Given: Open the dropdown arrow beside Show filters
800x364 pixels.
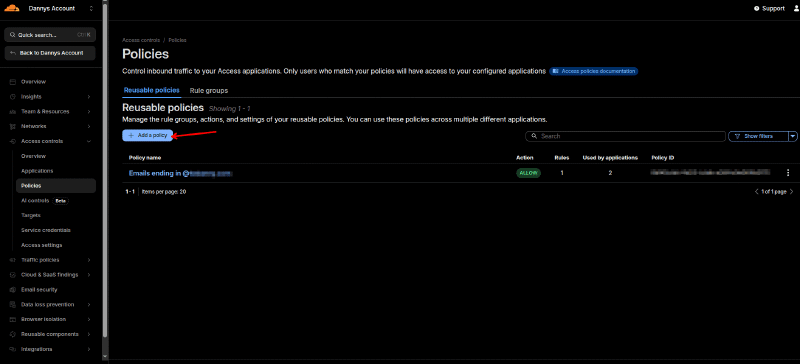Looking at the screenshot, I should coord(792,136).
